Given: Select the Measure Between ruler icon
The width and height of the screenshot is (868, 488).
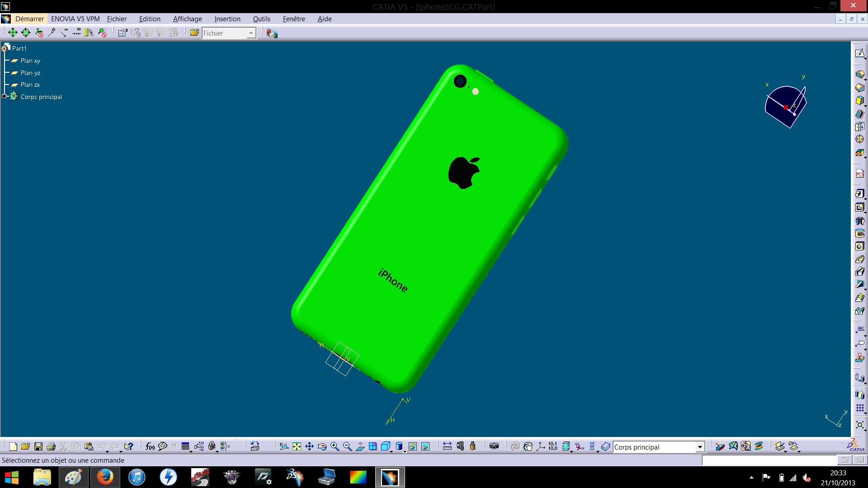Looking at the screenshot, I should (447, 447).
